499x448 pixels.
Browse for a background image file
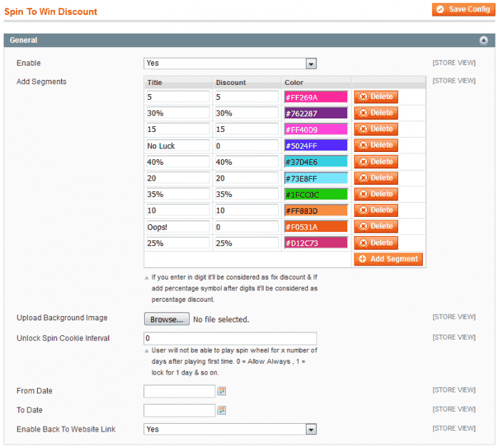click(167, 320)
